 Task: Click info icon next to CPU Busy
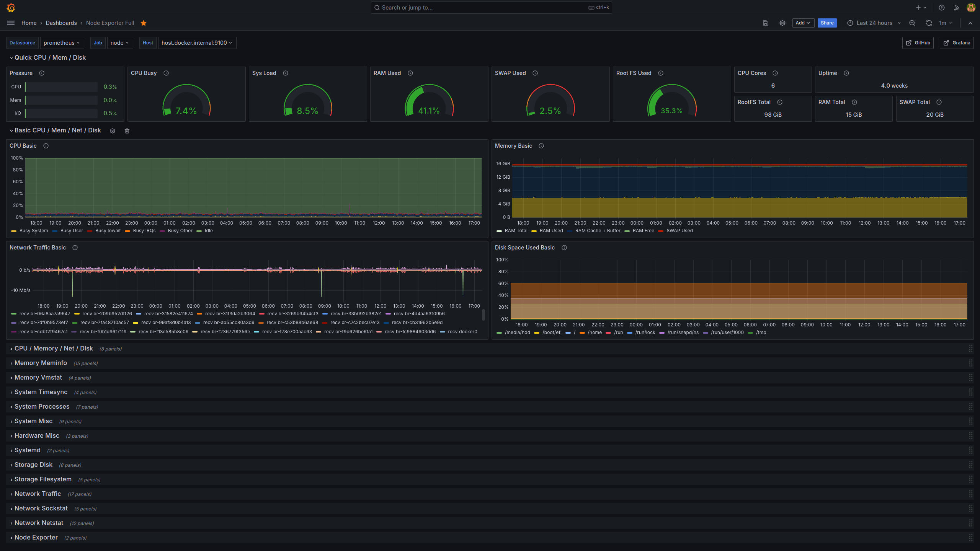click(x=166, y=73)
